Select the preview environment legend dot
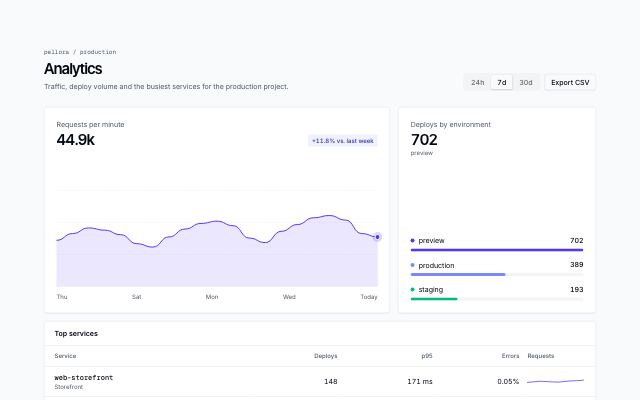Viewport: 640px width, 400px height. pos(412,240)
